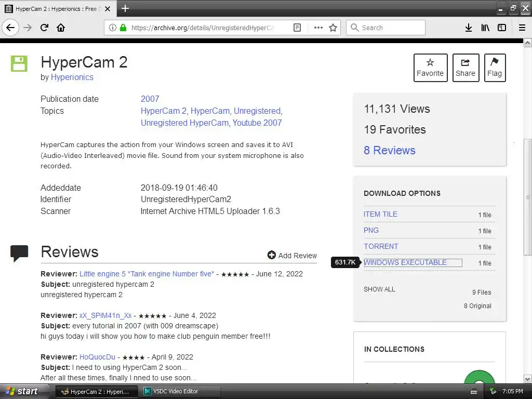Screen dimensions: 532x399
Task: Open reviewer Little engine 5 profile
Action: pos(147,274)
